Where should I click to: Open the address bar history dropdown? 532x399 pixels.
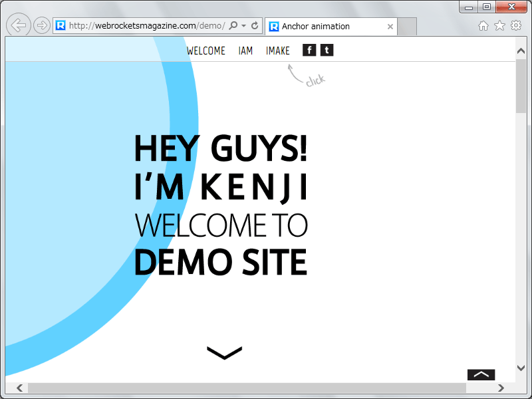(243, 25)
